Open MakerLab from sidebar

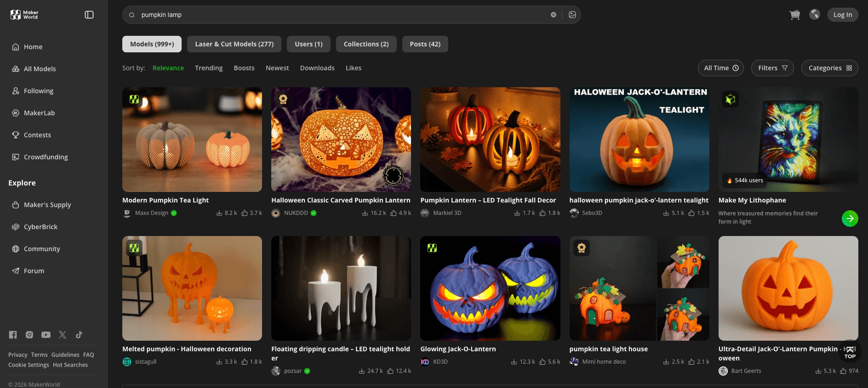pos(39,113)
